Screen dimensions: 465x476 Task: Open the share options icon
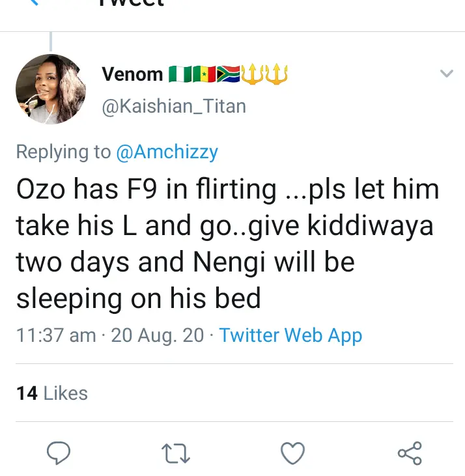(x=410, y=453)
